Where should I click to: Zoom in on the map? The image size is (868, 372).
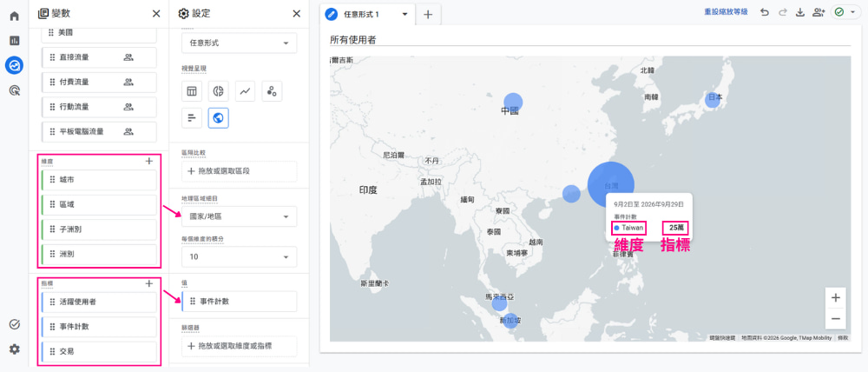point(835,298)
